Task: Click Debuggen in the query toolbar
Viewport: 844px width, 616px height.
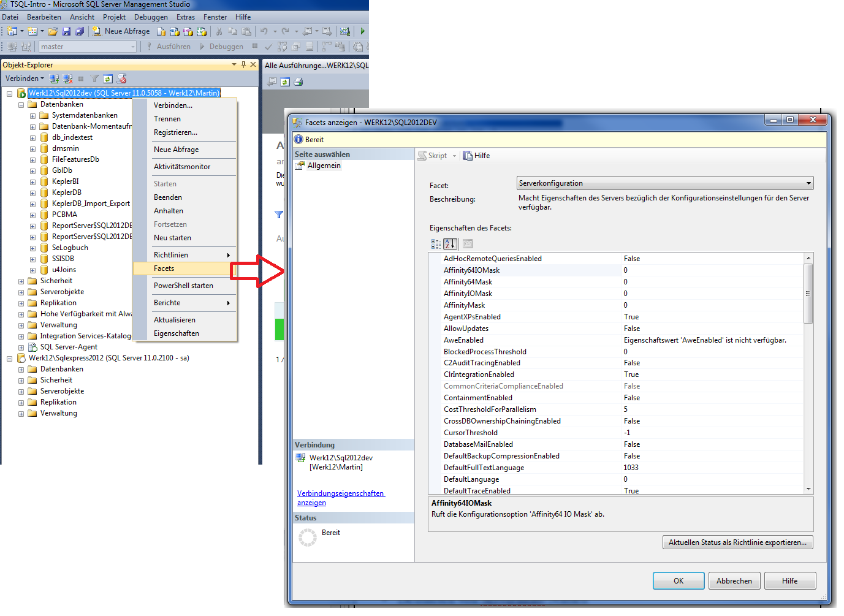Action: click(221, 47)
